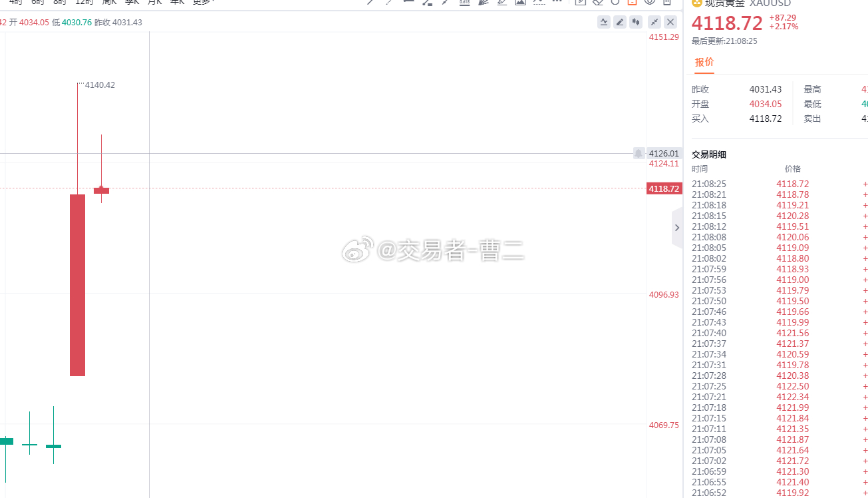Select trade row at 21:07:56
This screenshot has width=868, height=498.
[x=780, y=280]
